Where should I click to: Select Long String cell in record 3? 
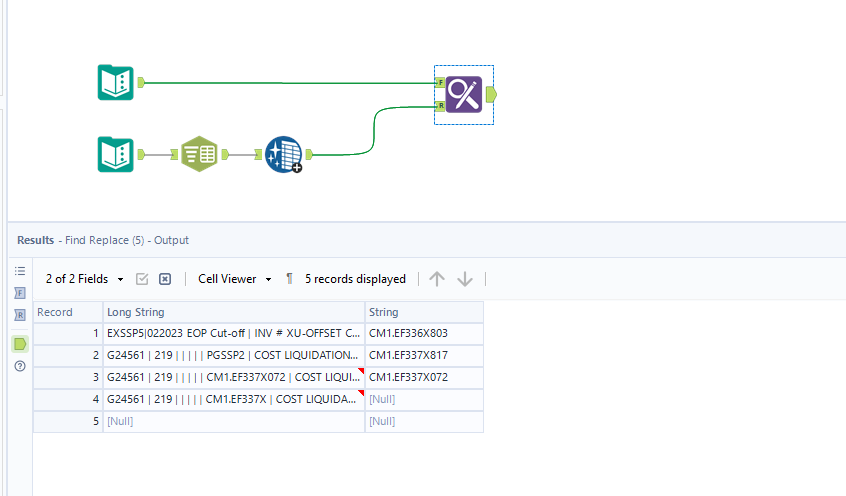tap(234, 377)
